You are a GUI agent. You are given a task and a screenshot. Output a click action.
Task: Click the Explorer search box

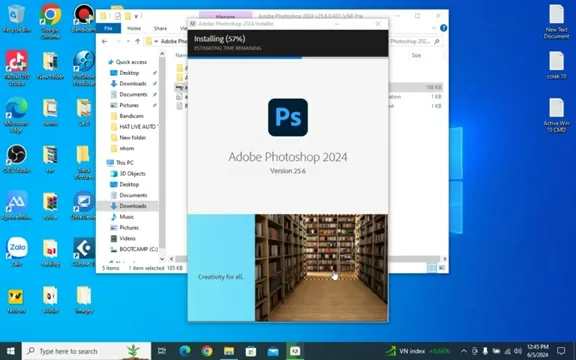(x=415, y=42)
